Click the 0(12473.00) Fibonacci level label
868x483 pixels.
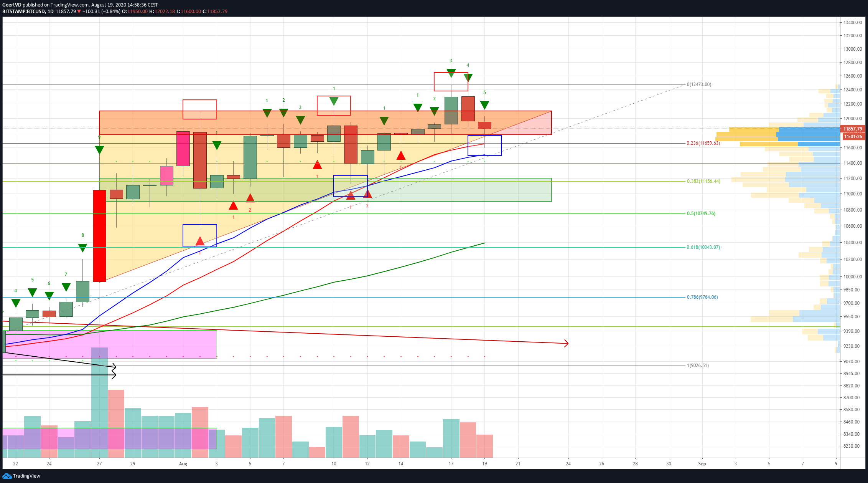(x=699, y=84)
